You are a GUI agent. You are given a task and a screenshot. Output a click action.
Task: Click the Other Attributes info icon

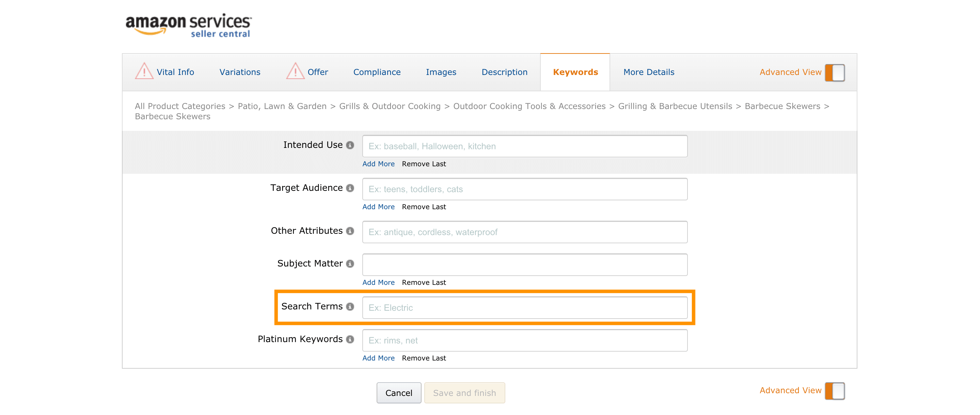coord(350,231)
